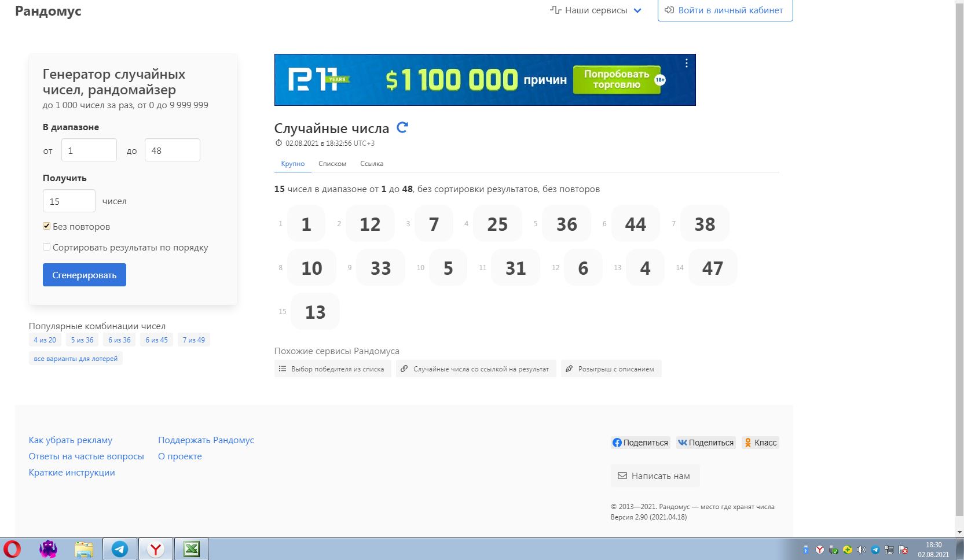Click the result number 25
The height and width of the screenshot is (560, 964).
[497, 224]
